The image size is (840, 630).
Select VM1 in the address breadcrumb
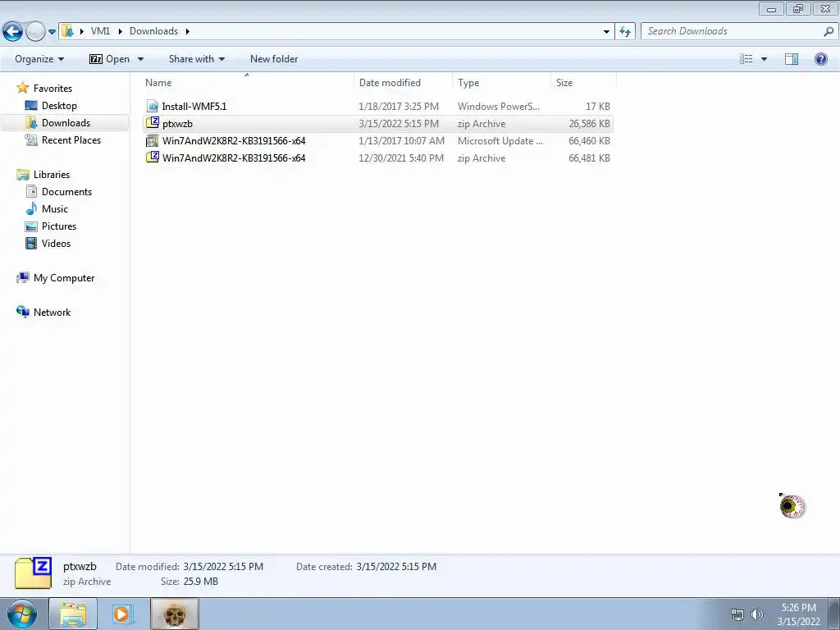(x=100, y=31)
